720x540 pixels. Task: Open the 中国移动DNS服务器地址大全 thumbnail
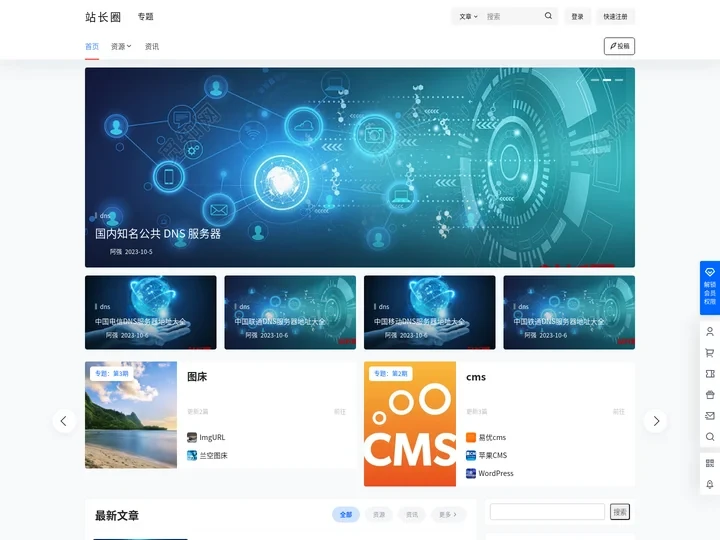click(x=430, y=312)
